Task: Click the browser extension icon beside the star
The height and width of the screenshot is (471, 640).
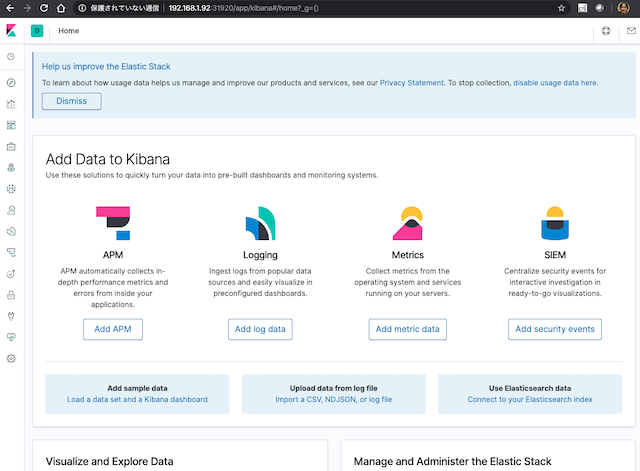Action: point(582,8)
